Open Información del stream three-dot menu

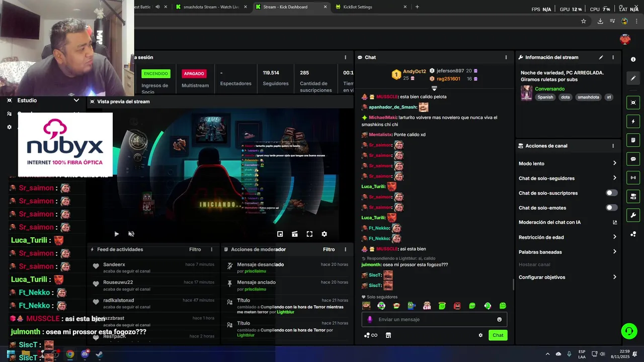click(x=613, y=57)
